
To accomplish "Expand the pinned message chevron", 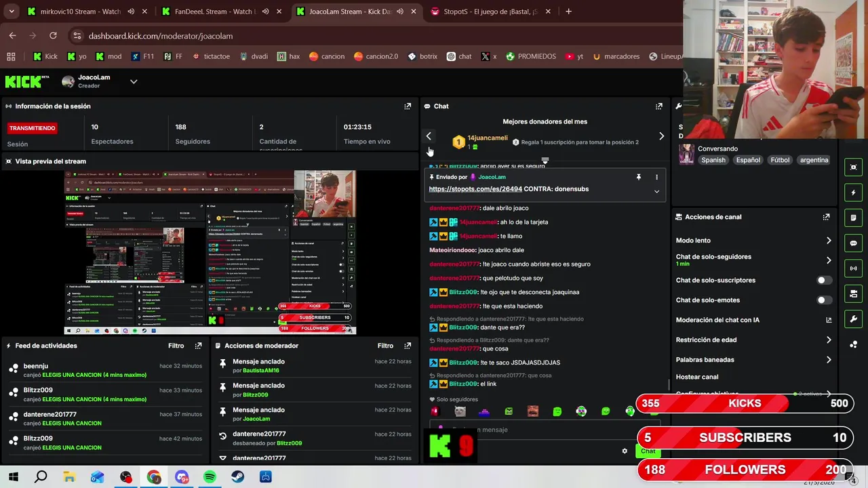I will click(x=656, y=192).
